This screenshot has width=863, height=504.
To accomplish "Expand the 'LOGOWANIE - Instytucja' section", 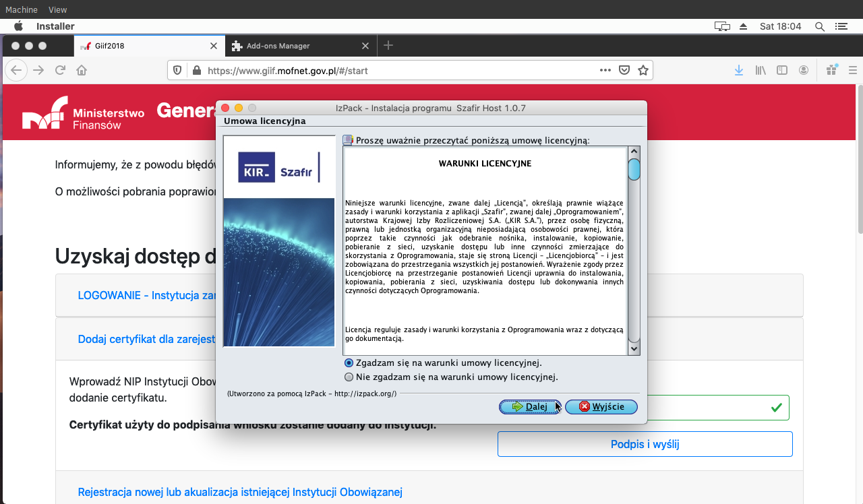I will pyautogui.click(x=146, y=295).
